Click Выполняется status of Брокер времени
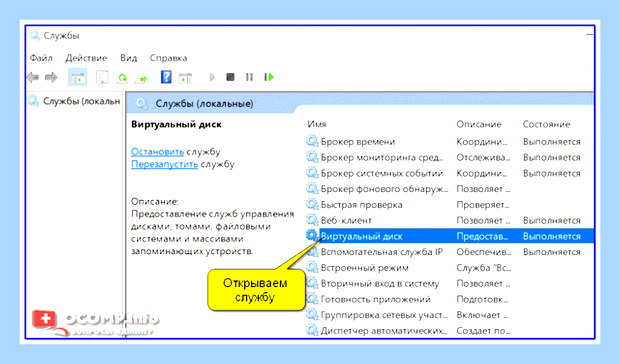620x364 pixels. [552, 141]
